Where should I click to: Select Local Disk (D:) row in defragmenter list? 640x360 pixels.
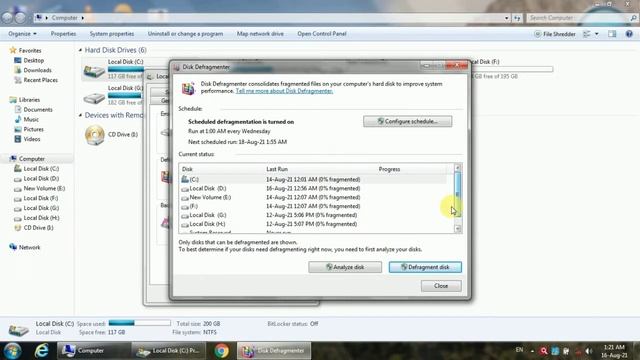click(313, 188)
